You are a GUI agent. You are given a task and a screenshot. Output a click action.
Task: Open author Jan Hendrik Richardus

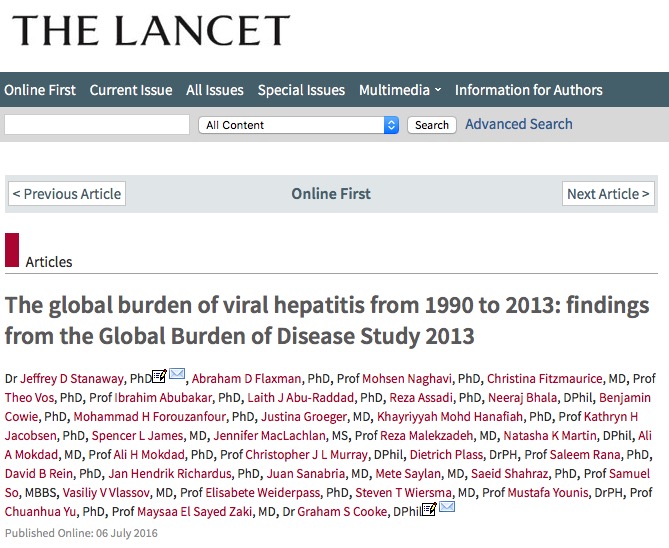170,474
